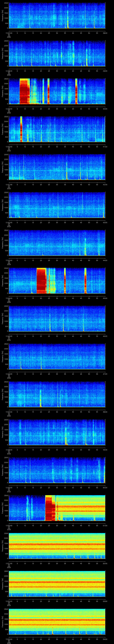Click the "2500" frequency tick on the 13:37:00 plot

click(6, 3)
